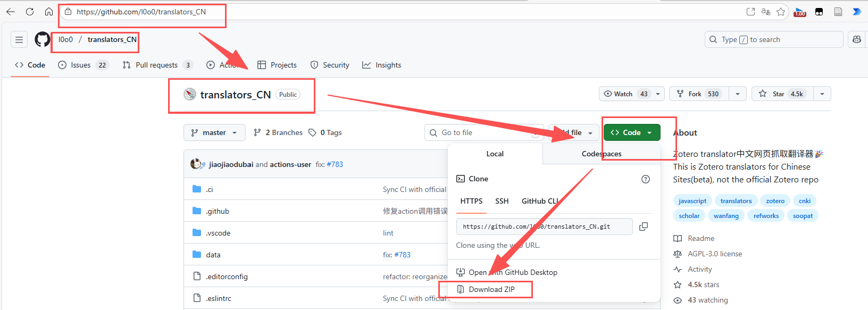Open the Copilot icon next to search
Image resolution: width=868 pixels, height=310 pixels.
pyautogui.click(x=856, y=39)
